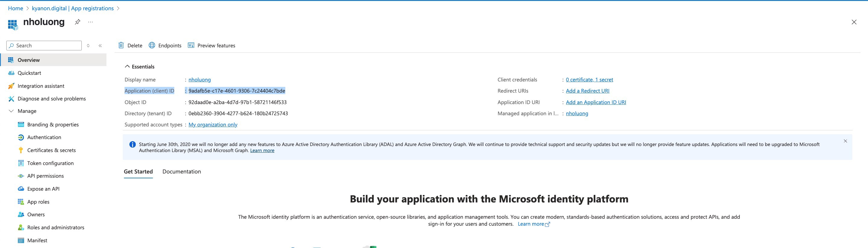Collapse the Manage section chevron
Viewport: 868px width, 248px height.
11,111
